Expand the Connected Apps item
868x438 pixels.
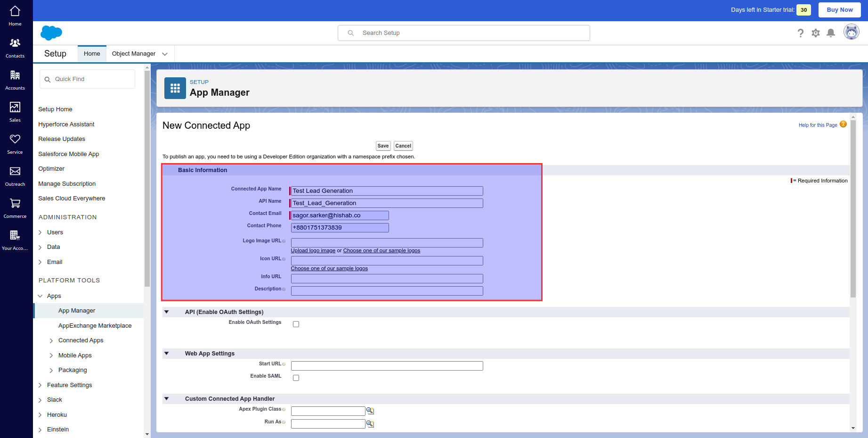point(51,340)
